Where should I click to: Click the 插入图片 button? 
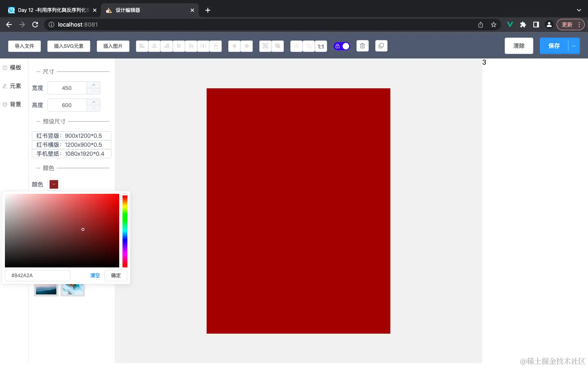pyautogui.click(x=113, y=46)
